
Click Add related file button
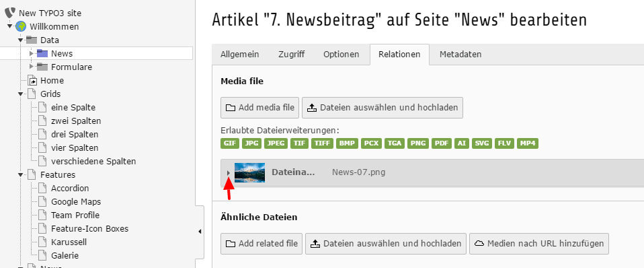coord(261,244)
